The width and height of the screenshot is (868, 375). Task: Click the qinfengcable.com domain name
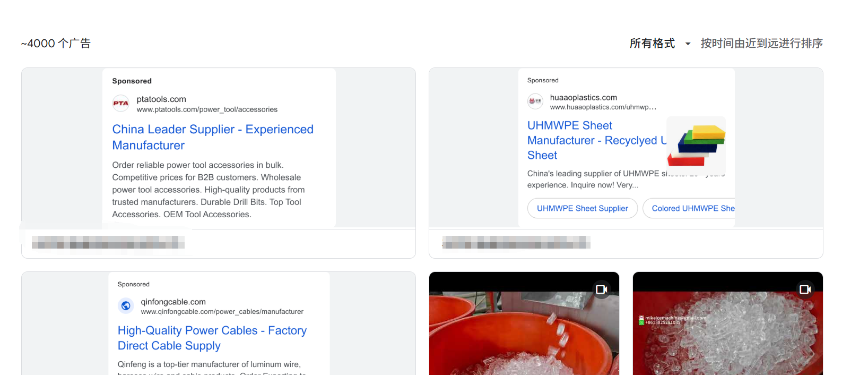173,302
